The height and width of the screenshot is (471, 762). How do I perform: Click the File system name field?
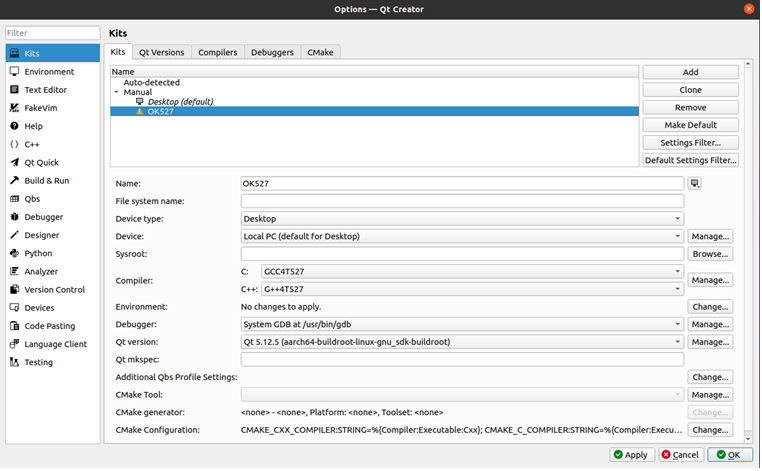(462, 201)
